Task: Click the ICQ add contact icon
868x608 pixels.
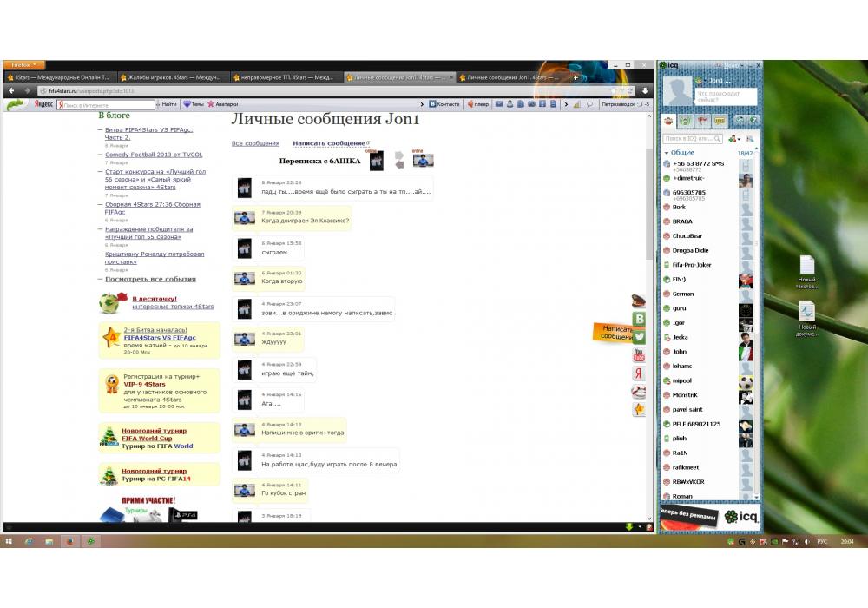Action: coord(733,139)
